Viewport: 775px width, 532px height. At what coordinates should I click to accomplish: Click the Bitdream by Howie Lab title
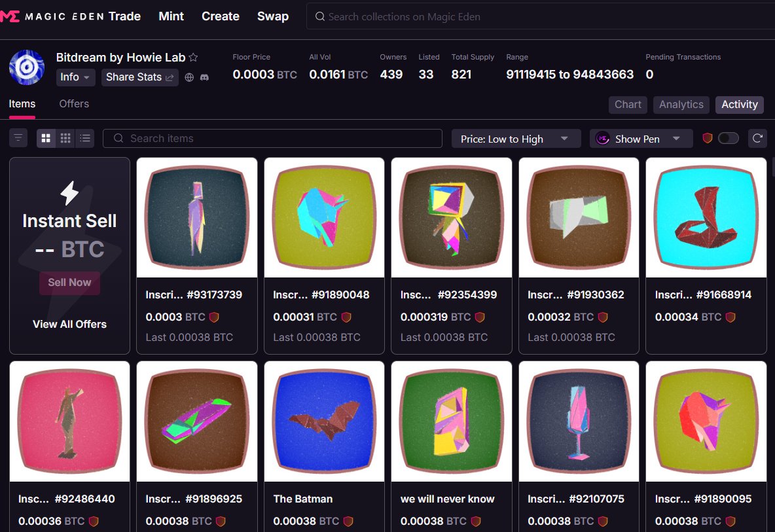120,58
